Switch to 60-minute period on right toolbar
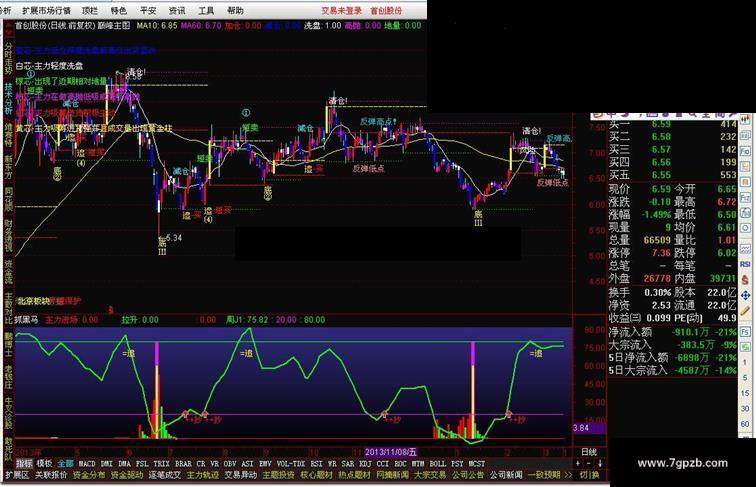Screen dimensions: 756x487 [745, 424]
